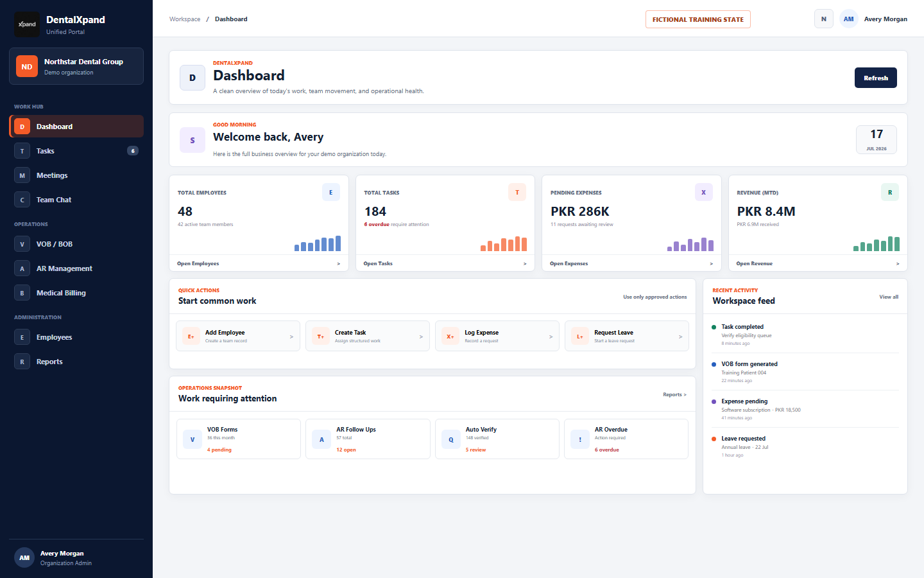Open the Northstar Dental Group organization switcher
924x578 pixels.
(x=76, y=66)
